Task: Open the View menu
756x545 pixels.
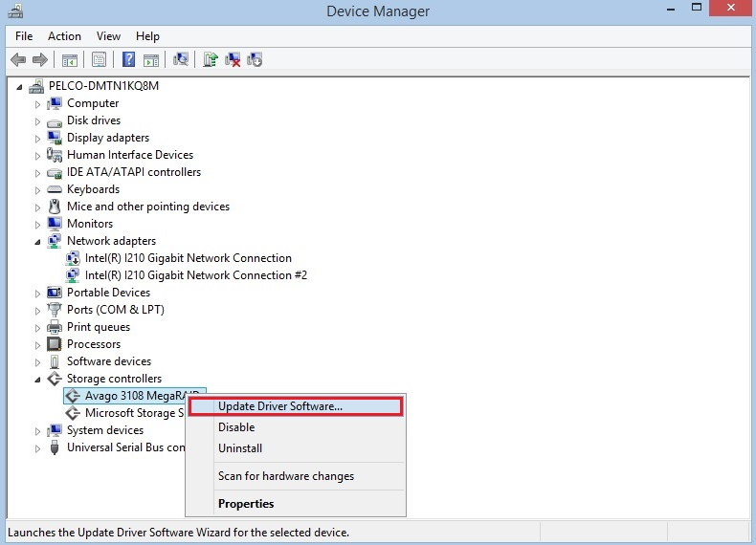Action: (108, 36)
